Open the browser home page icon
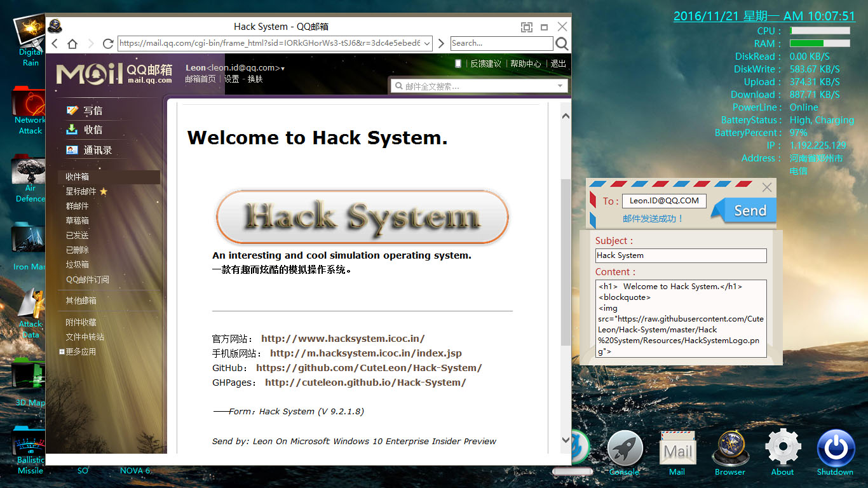Viewport: 868px width, 488px height. [72, 43]
